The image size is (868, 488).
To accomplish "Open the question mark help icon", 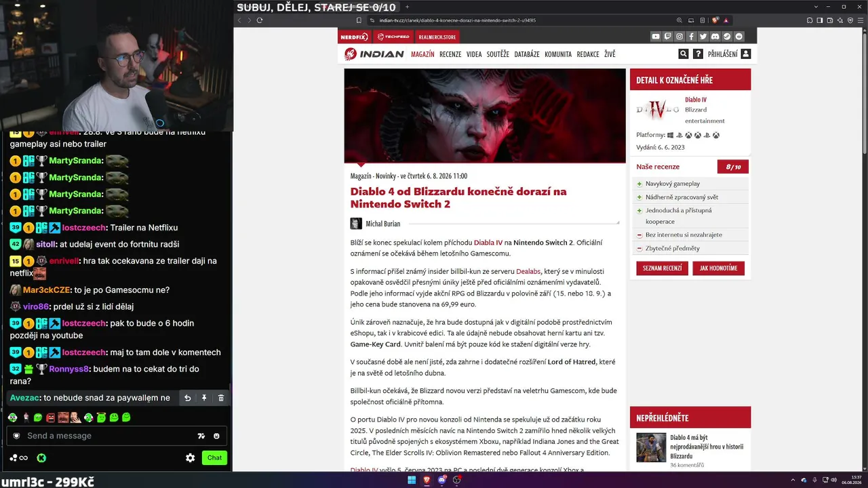I will coord(698,54).
